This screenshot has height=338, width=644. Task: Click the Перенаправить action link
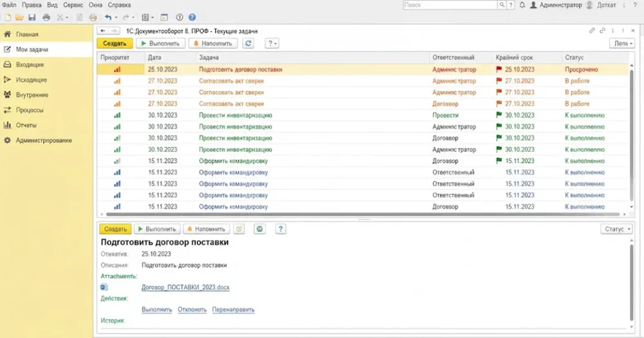tap(233, 309)
